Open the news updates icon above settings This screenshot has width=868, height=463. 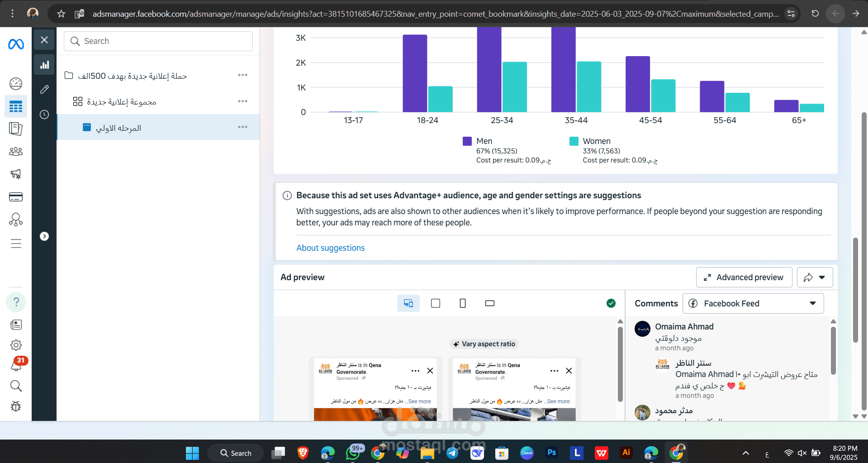(x=16, y=325)
